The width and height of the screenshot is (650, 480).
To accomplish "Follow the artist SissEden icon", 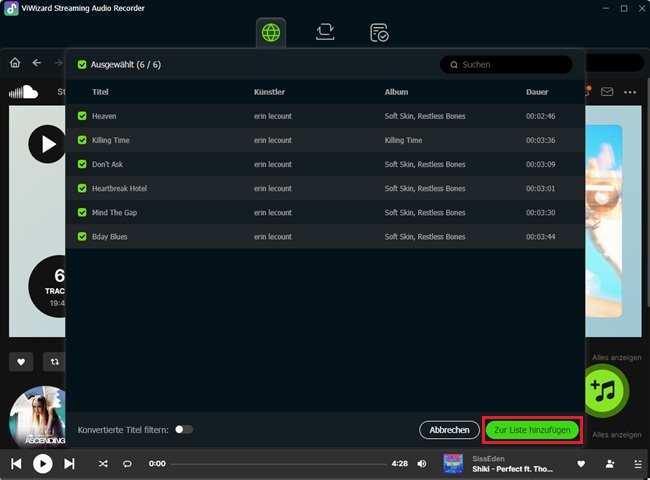I will [610, 464].
